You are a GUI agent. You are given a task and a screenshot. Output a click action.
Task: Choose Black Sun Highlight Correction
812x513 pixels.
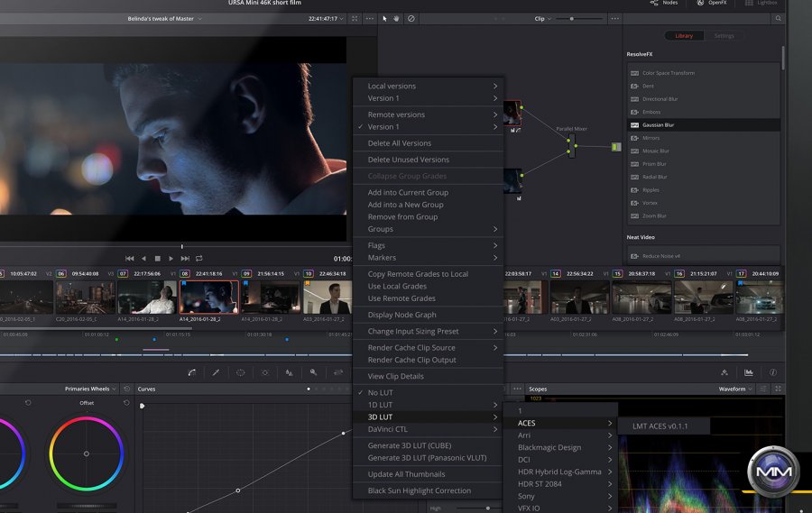click(x=428, y=490)
